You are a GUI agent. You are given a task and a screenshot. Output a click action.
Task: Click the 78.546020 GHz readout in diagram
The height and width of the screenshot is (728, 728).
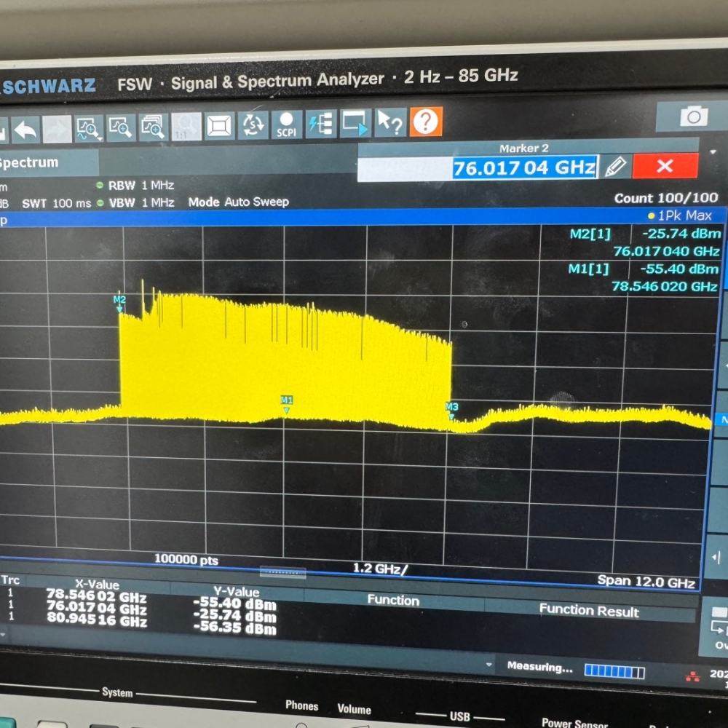pyautogui.click(x=665, y=286)
